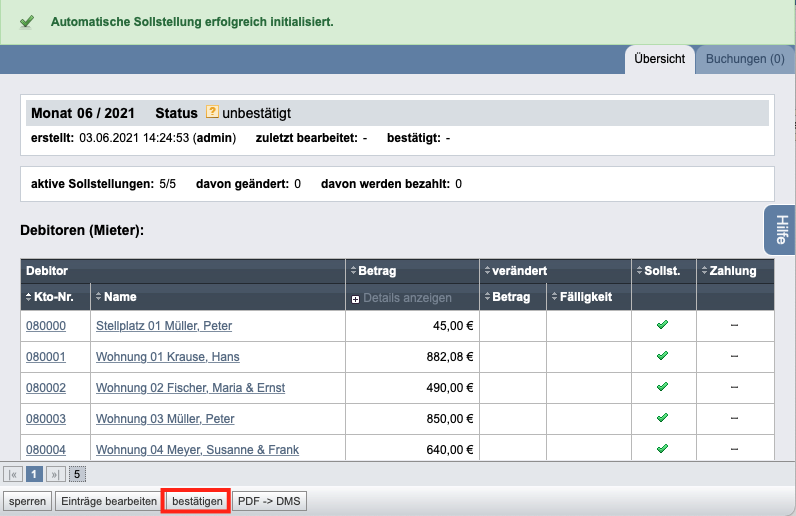Open account 080000 link
The width and height of the screenshot is (796, 516).
[46, 326]
